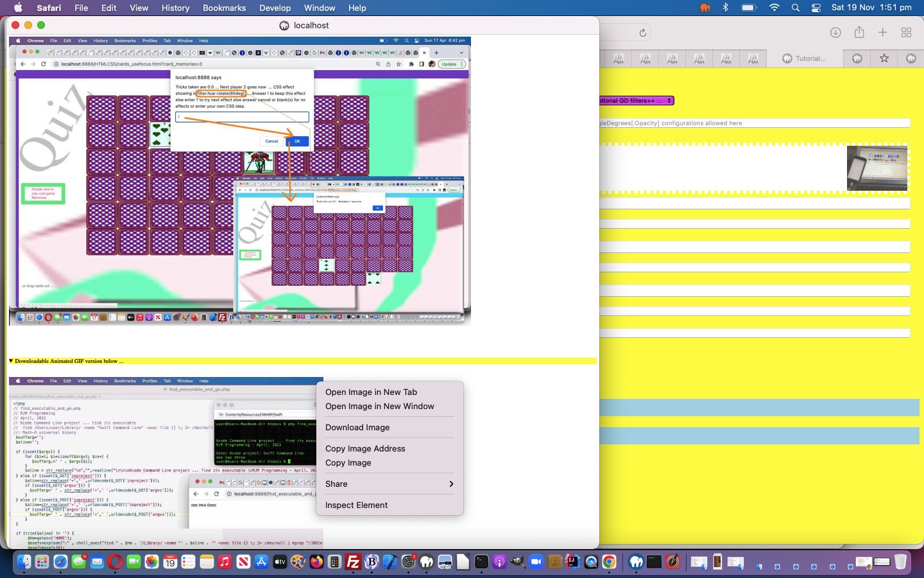Launch FileZilla from the dock
This screenshot has width=924, height=578.
click(x=353, y=562)
